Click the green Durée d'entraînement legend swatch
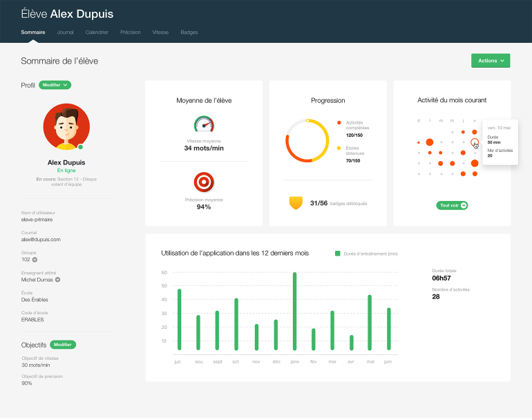This screenshot has width=532, height=420. [337, 254]
